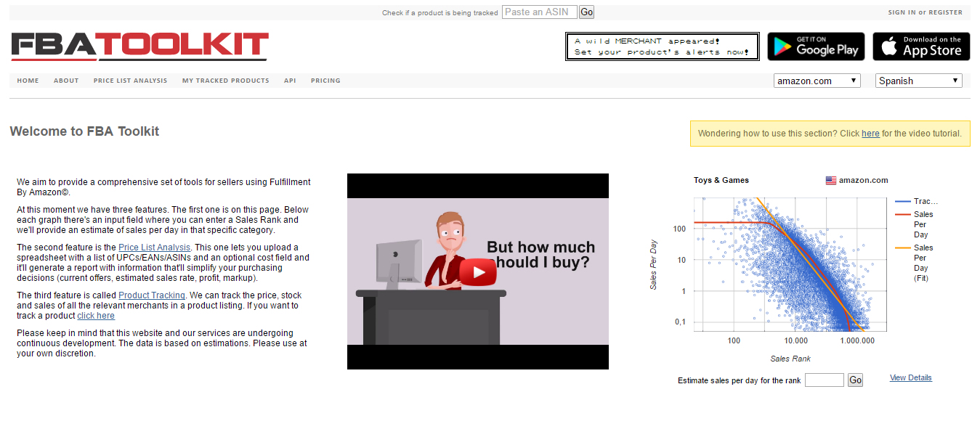Click the US flag icon next to amazon.com
This screenshot has height=429, width=980.
pyautogui.click(x=830, y=180)
